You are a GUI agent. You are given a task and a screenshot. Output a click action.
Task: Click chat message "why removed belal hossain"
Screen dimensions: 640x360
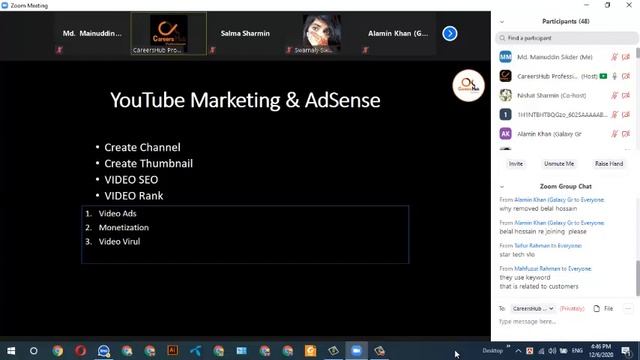pyautogui.click(x=538, y=209)
